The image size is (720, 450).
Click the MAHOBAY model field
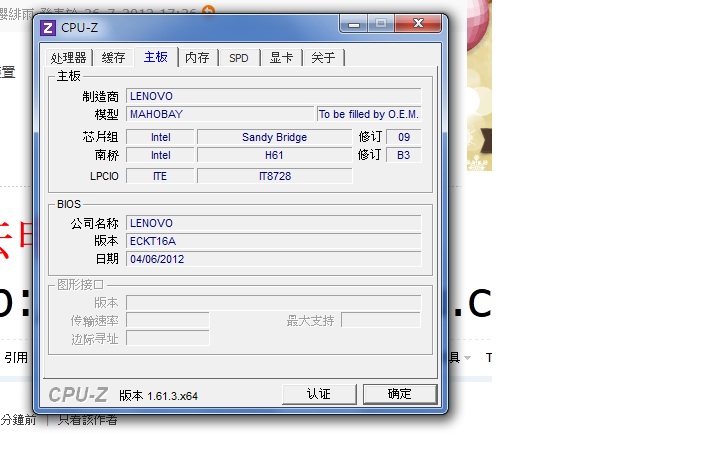[220, 114]
